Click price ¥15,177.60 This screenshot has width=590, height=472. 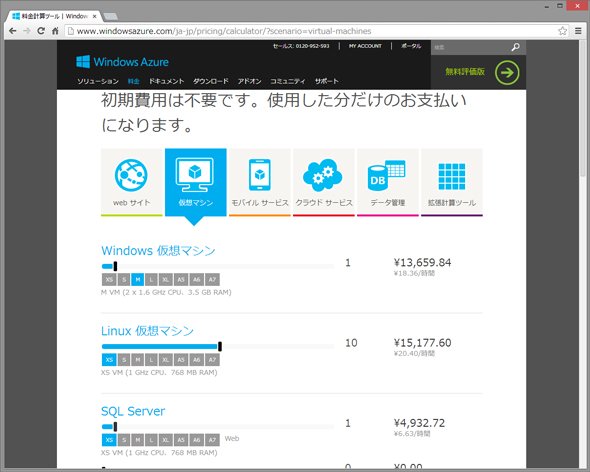pyautogui.click(x=422, y=343)
